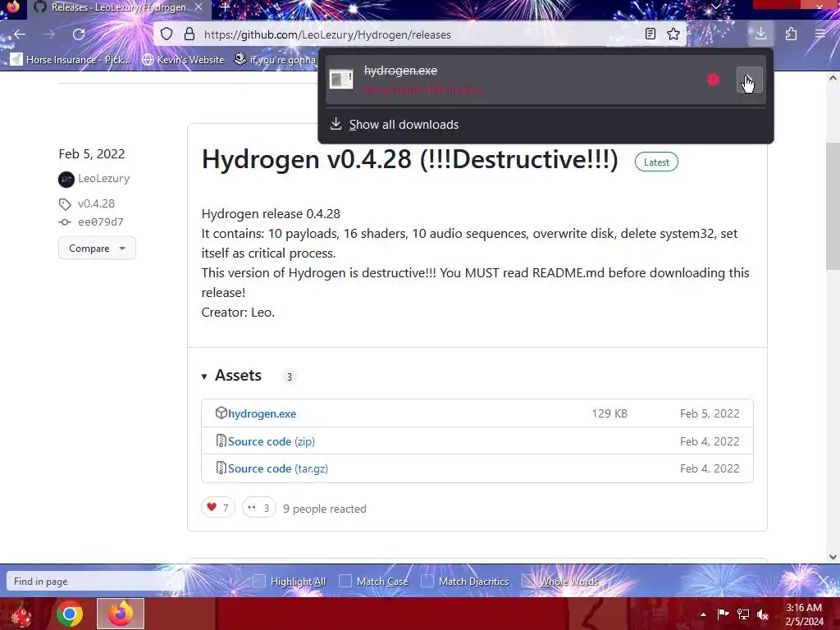Click the heart reaction button
840x630 pixels.
coord(218,507)
